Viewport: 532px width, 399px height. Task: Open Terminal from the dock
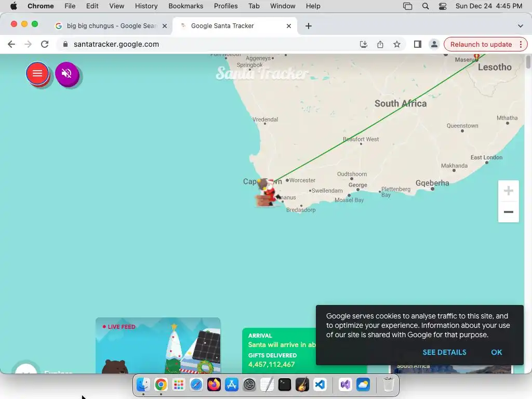coord(284,385)
